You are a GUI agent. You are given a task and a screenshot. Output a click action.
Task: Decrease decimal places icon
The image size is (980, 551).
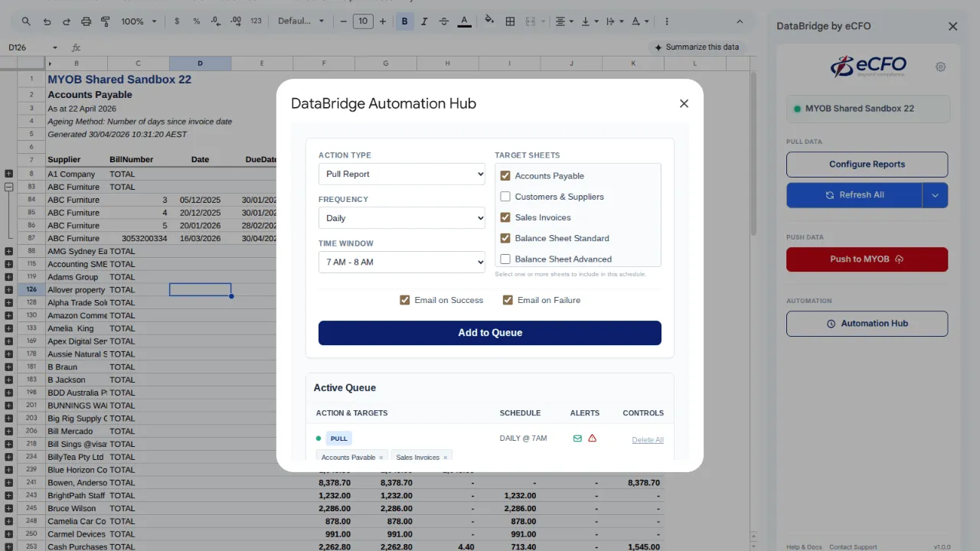216,21
